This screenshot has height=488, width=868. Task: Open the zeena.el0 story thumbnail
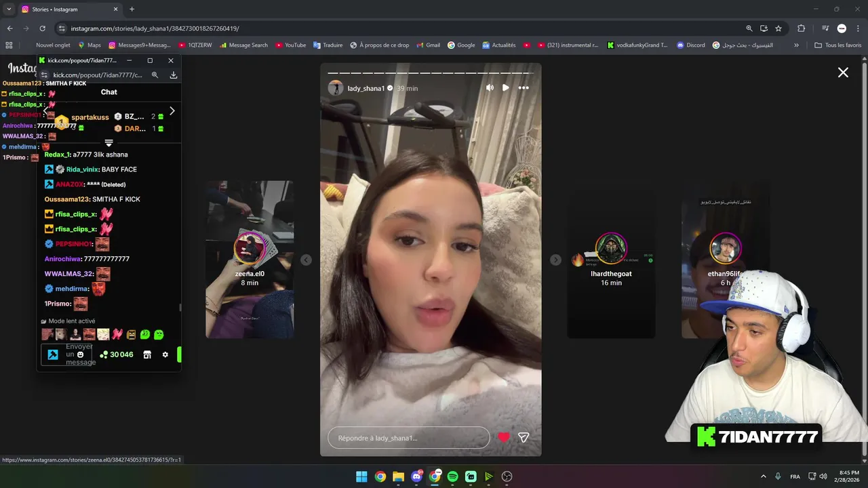tap(250, 260)
